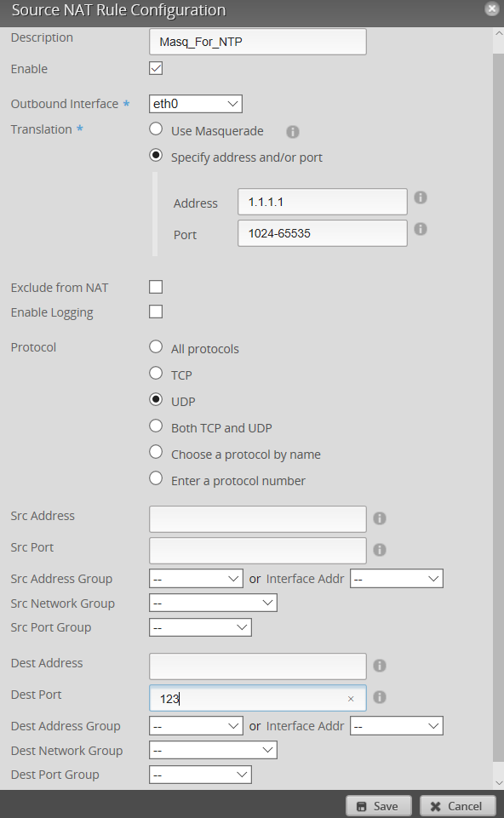Screen dimensions: 504x818
Task: Uncheck the Enable checkbox
Action: (156, 68)
